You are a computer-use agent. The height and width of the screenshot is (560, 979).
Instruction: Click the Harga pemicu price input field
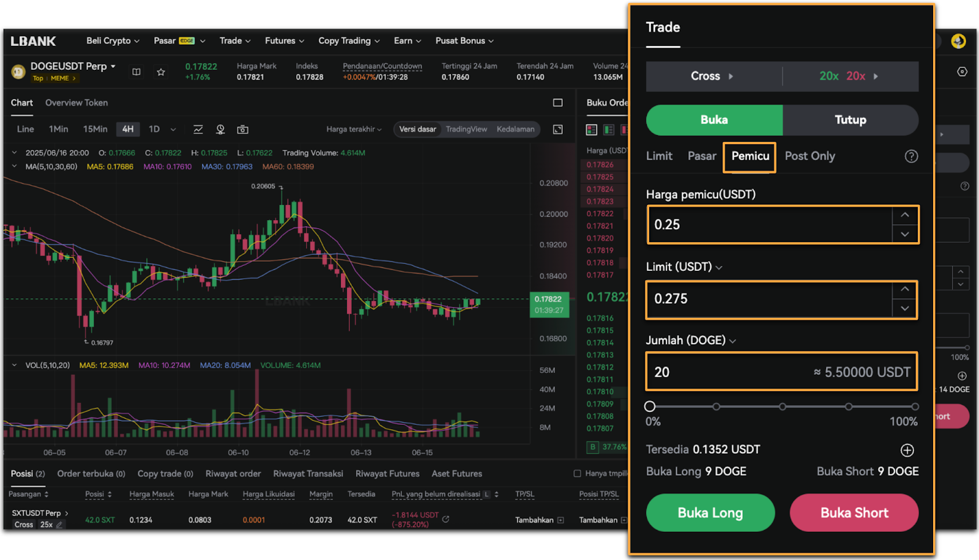click(x=770, y=225)
